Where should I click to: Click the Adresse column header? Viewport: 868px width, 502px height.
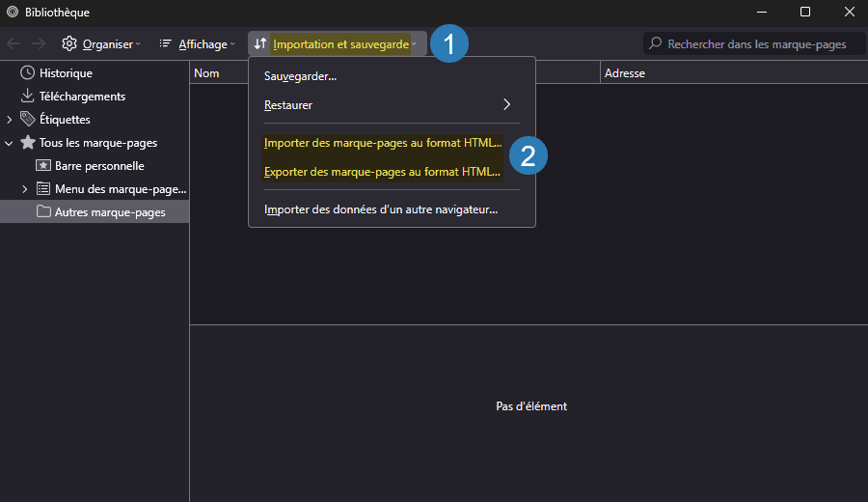tap(734, 72)
